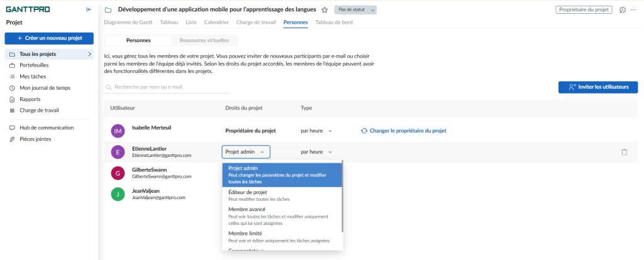This screenshot has width=644, height=260.
Task: Switch to Liste tab
Action: click(191, 22)
